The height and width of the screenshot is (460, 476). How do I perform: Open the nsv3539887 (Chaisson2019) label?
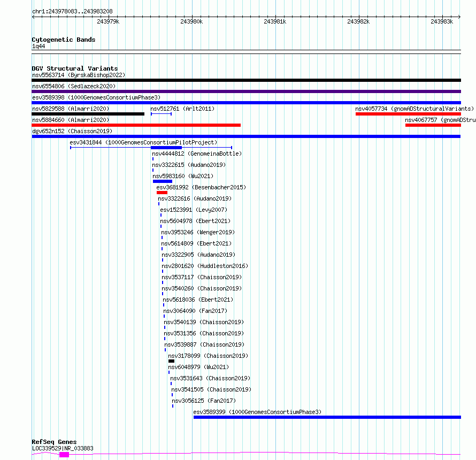tap(204, 344)
